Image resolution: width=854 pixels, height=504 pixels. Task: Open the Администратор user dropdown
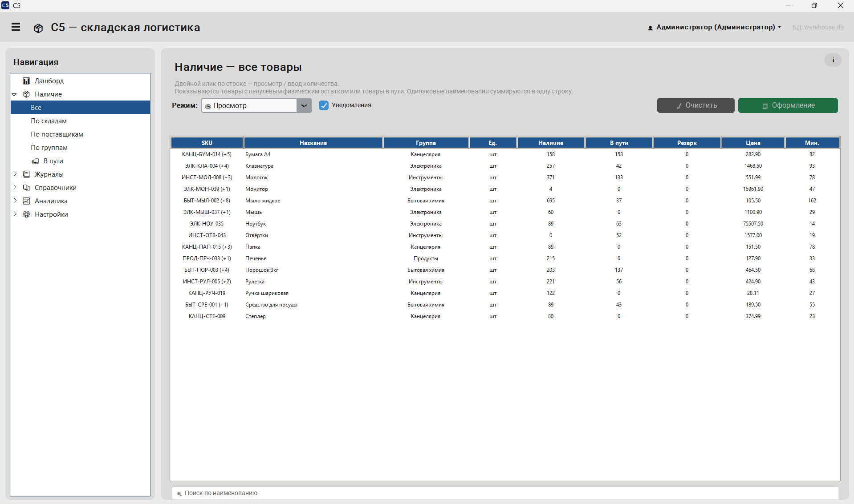click(715, 27)
